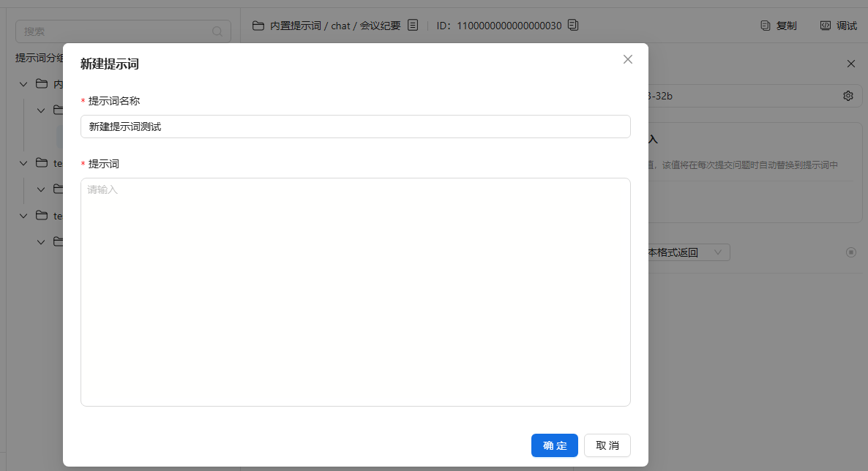Image resolution: width=868 pixels, height=471 pixels.
Task: Close the right-side panel with X
Action: tap(850, 64)
